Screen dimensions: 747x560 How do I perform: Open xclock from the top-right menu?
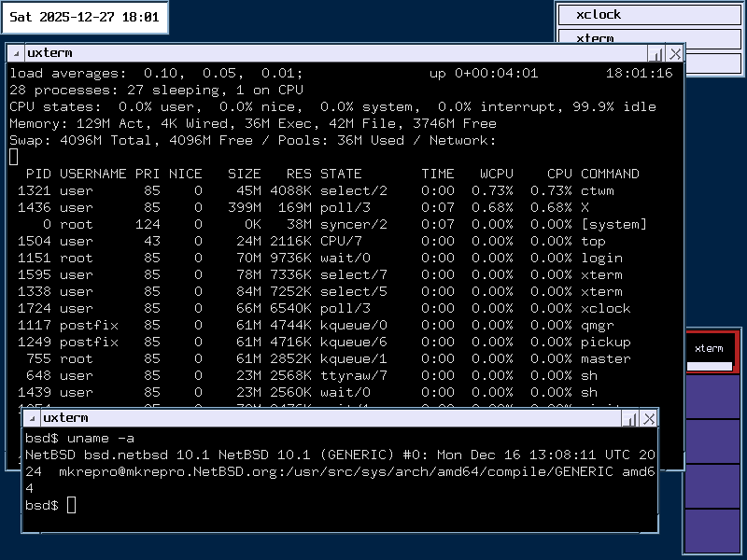[649, 14]
